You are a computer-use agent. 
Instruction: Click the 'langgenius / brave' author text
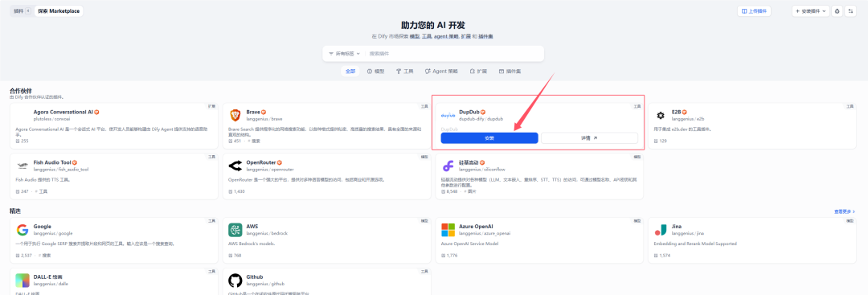pyautogui.click(x=264, y=119)
